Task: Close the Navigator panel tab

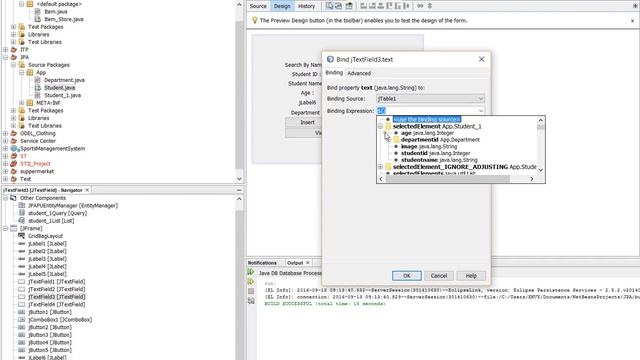Action: 87,190
